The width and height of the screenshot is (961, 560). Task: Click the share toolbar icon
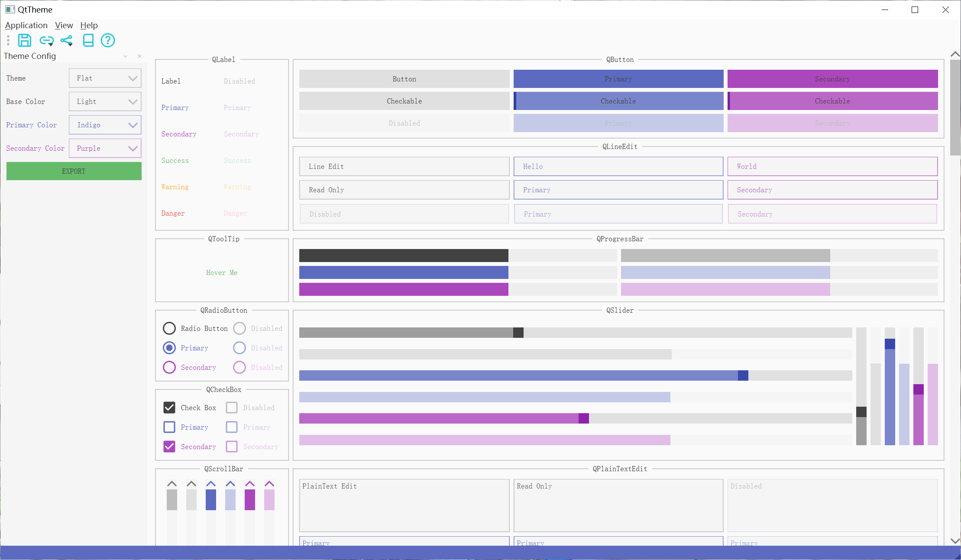(66, 40)
